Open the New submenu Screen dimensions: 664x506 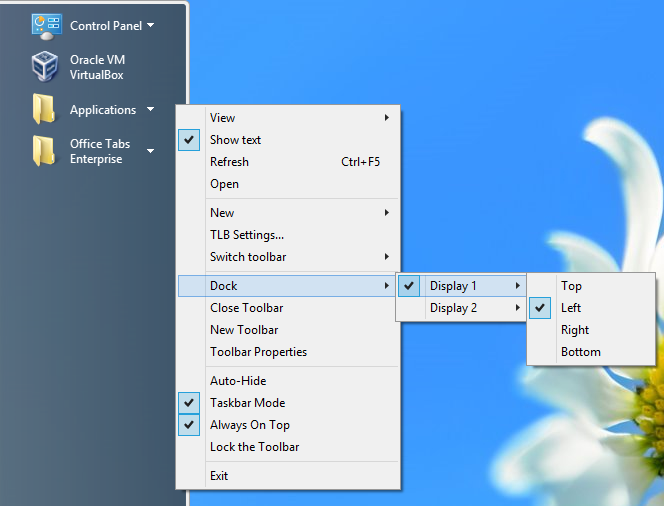[x=288, y=213]
